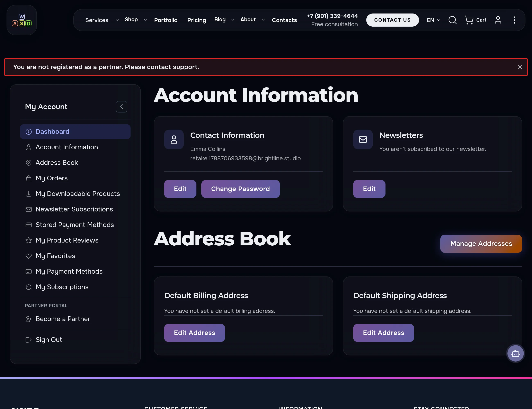Image resolution: width=532 pixels, height=409 pixels.
Task: Go to Portfolio page
Action: 166,20
